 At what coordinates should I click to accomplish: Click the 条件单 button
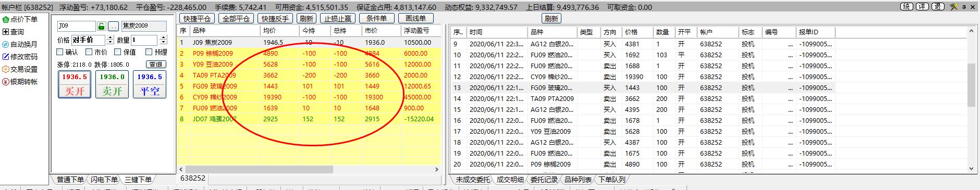(377, 18)
